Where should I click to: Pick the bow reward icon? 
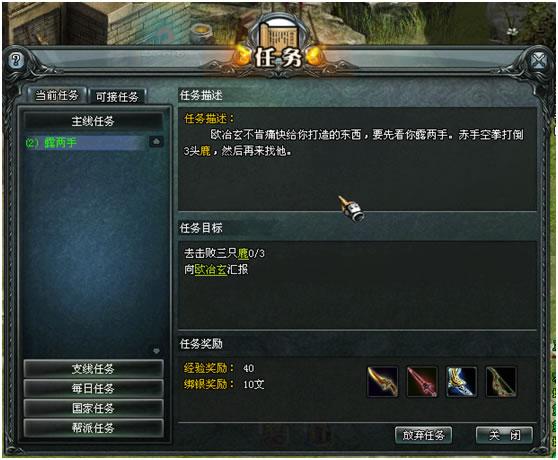(501, 382)
